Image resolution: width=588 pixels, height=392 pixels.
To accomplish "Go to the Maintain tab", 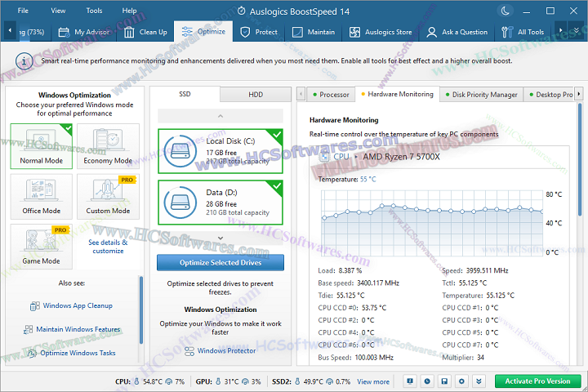I will (314, 33).
